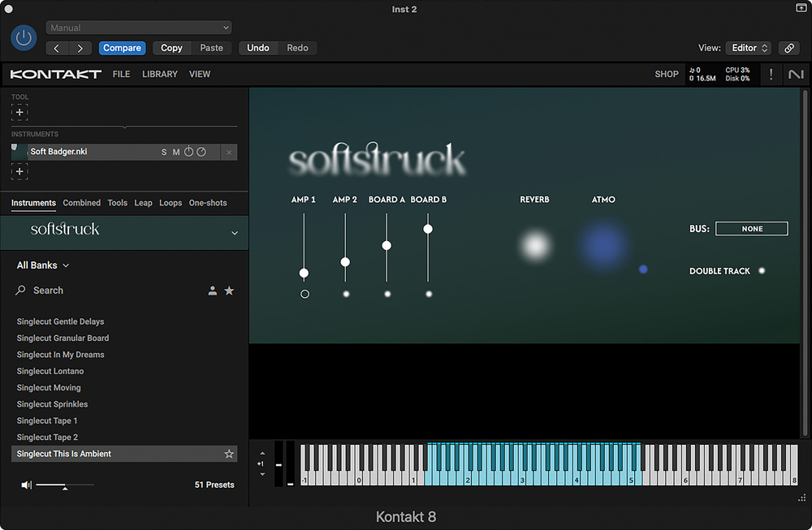Image resolution: width=812 pixels, height=530 pixels.
Task: Click the Native Instruments logo icon
Action: point(796,75)
